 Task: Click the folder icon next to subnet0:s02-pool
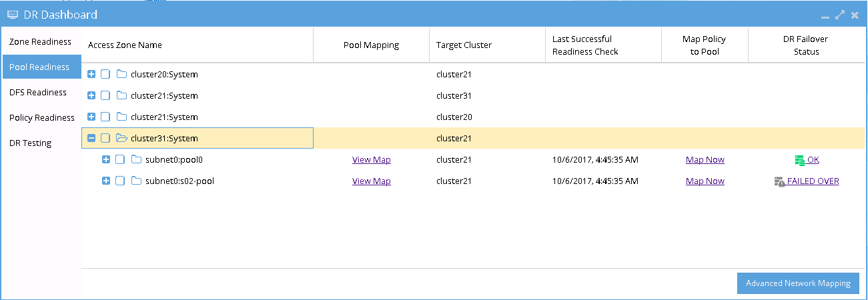tap(136, 181)
